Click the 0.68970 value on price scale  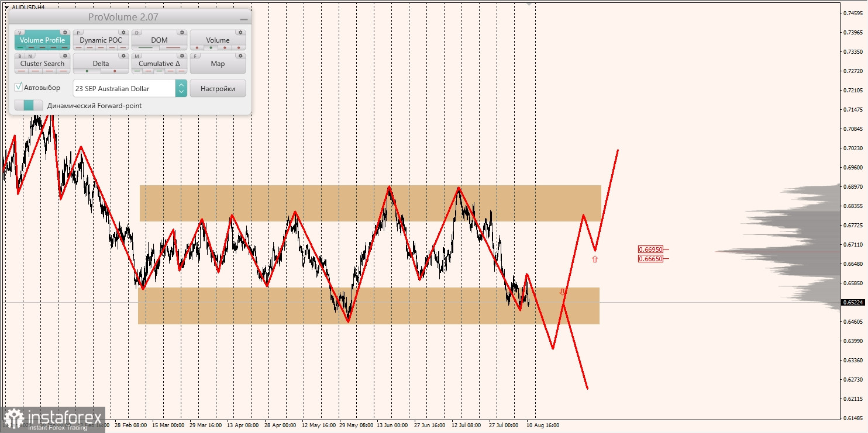tap(853, 186)
